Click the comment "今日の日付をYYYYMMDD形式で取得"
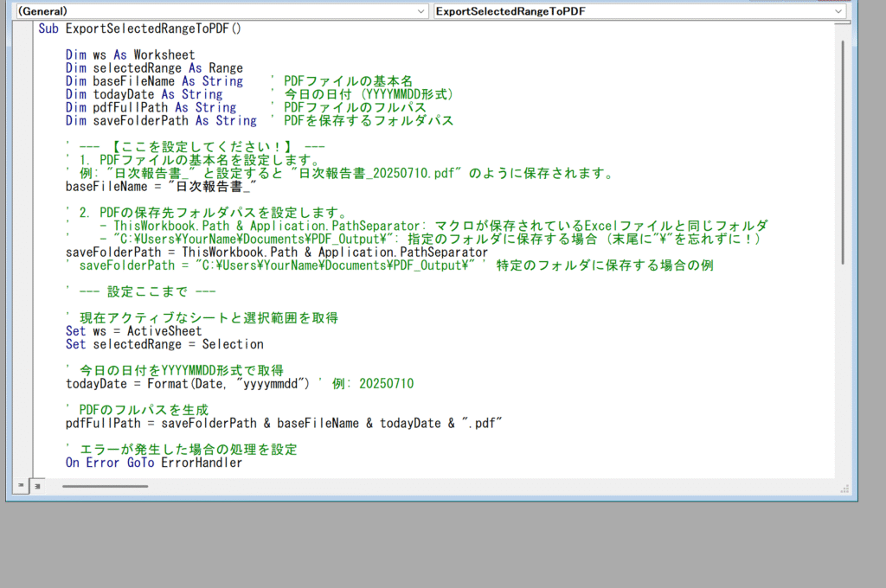The image size is (886, 588). 182,371
